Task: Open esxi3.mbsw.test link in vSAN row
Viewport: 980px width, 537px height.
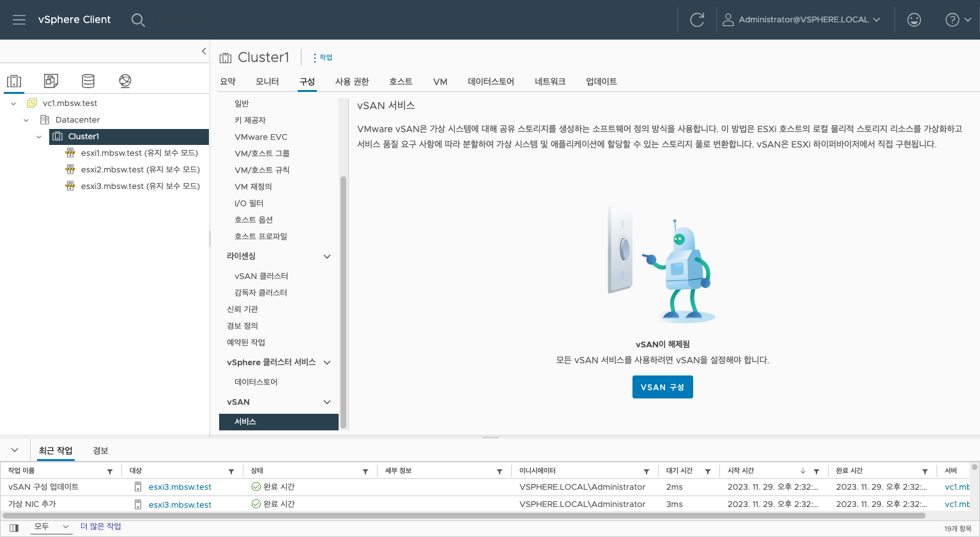Action: 180,487
